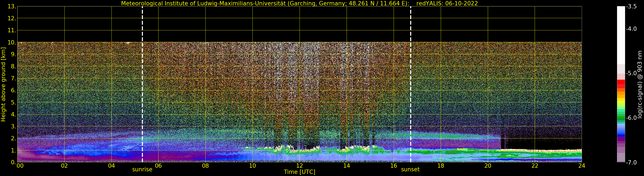Click the height axis label '13.'
Screen dimensions: 644x176
(x=12, y=6)
